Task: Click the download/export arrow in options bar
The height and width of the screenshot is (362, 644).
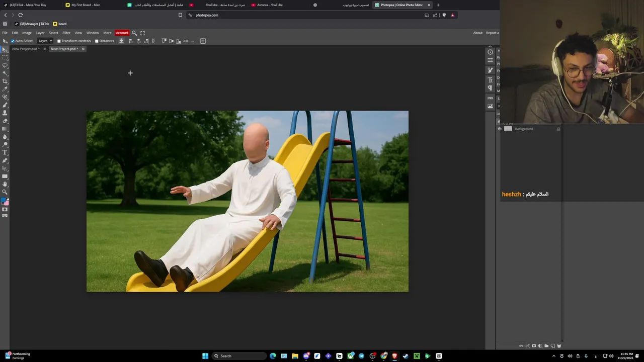Action: pyautogui.click(x=121, y=41)
